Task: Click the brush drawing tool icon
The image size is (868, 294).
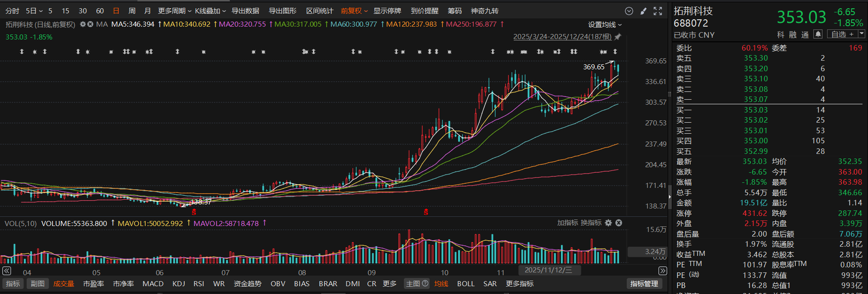Action: point(643,11)
